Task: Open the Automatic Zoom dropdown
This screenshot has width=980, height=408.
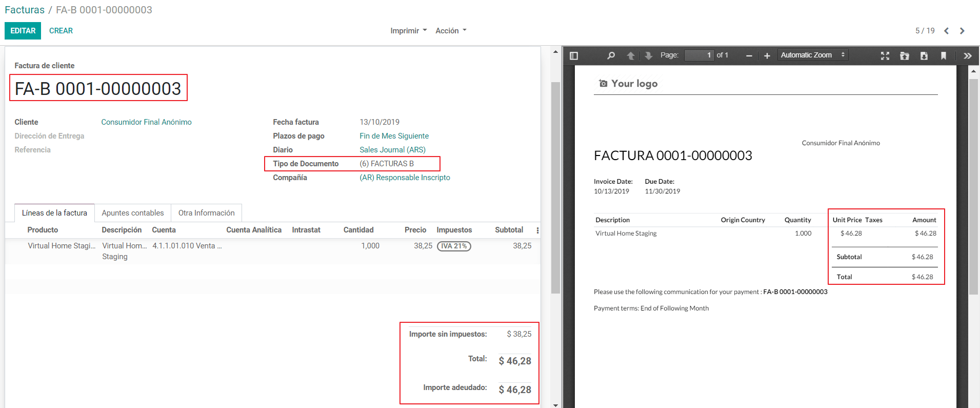Action: click(x=812, y=55)
